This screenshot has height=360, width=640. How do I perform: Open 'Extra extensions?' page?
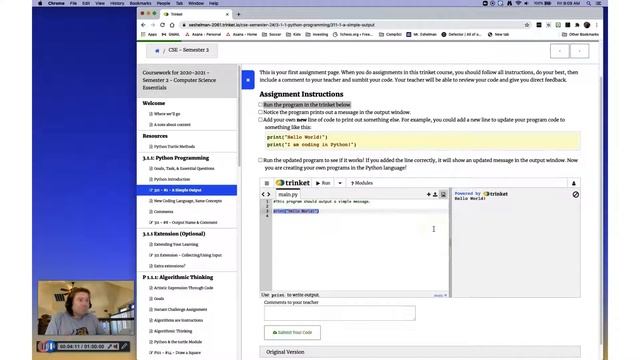(169, 266)
